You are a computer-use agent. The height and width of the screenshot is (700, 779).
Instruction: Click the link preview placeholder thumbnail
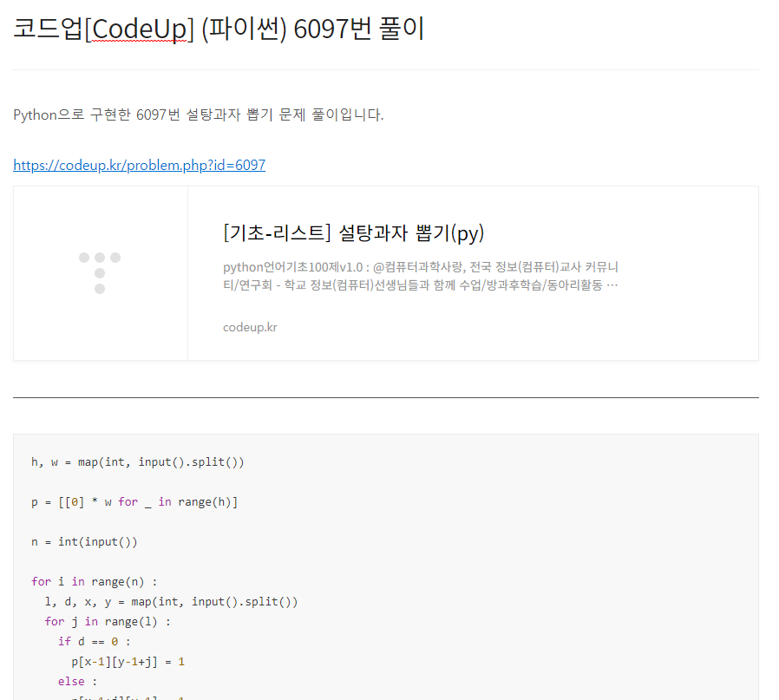point(101,273)
